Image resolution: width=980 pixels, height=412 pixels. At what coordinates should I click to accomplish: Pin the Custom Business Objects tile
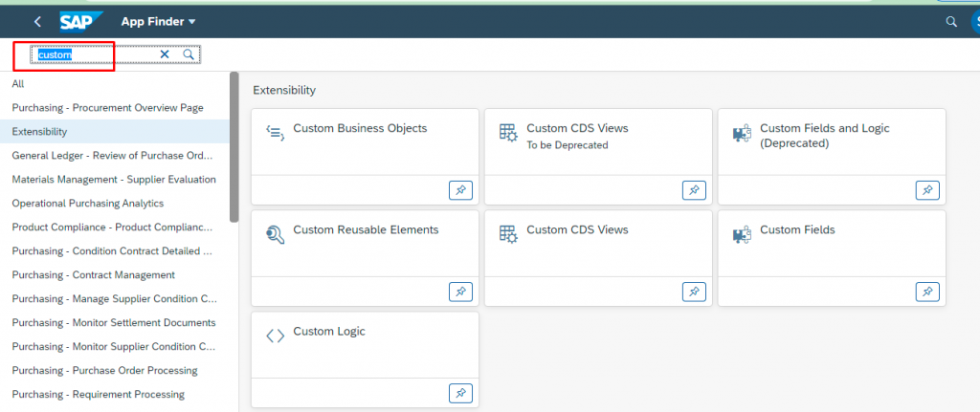coord(460,190)
